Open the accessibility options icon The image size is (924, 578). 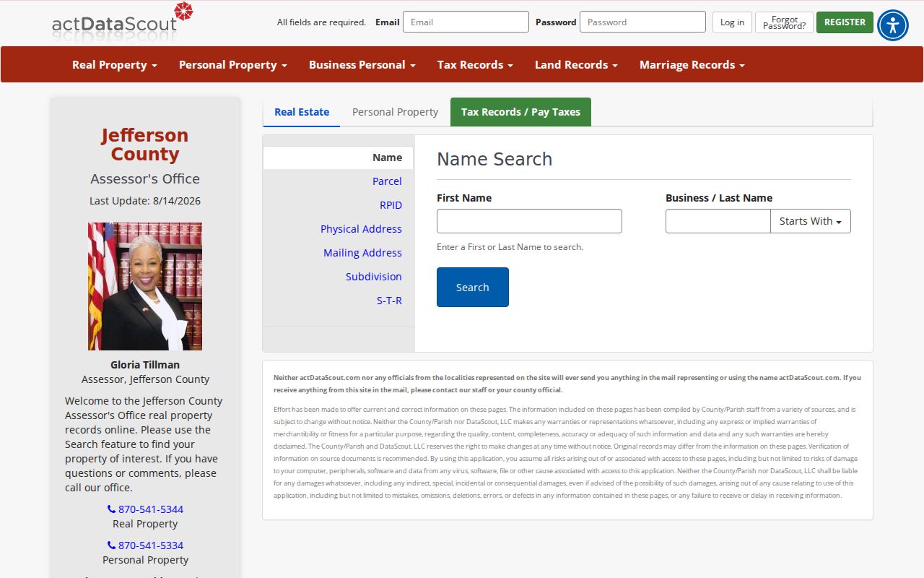pos(893,25)
